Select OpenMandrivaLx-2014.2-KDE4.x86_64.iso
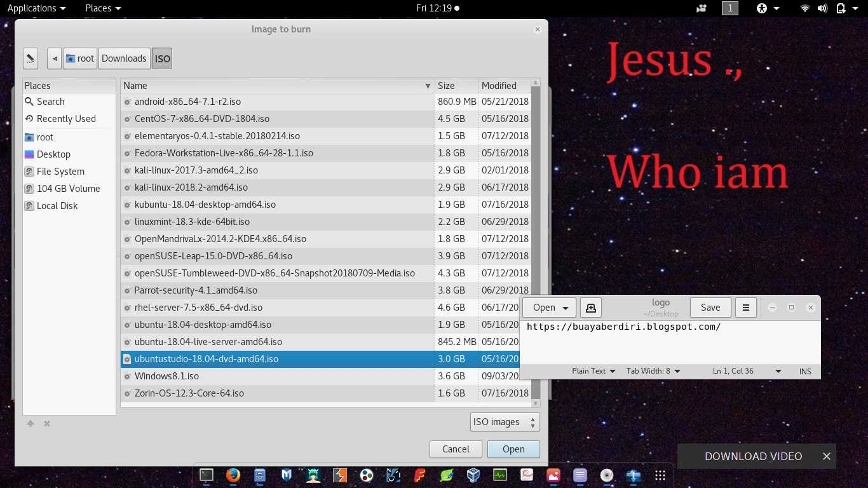This screenshot has height=488, width=868. click(326, 239)
